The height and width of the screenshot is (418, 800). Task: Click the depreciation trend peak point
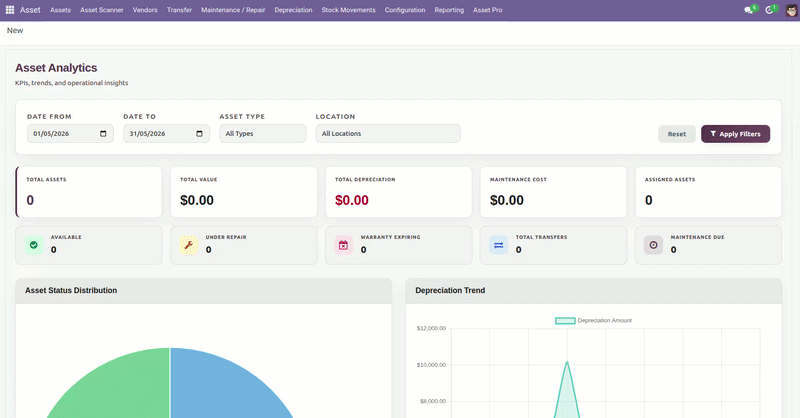click(567, 363)
